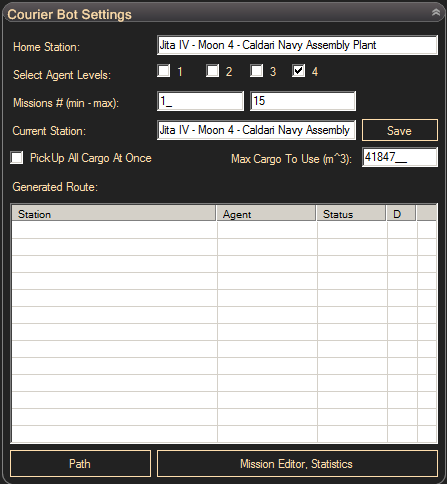Sort route by Station column header
The height and width of the screenshot is (484, 447).
(114, 213)
